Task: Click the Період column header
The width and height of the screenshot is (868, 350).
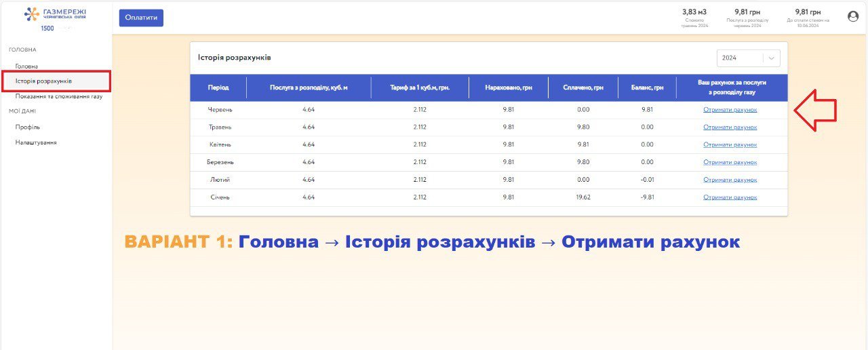Action: tap(218, 87)
